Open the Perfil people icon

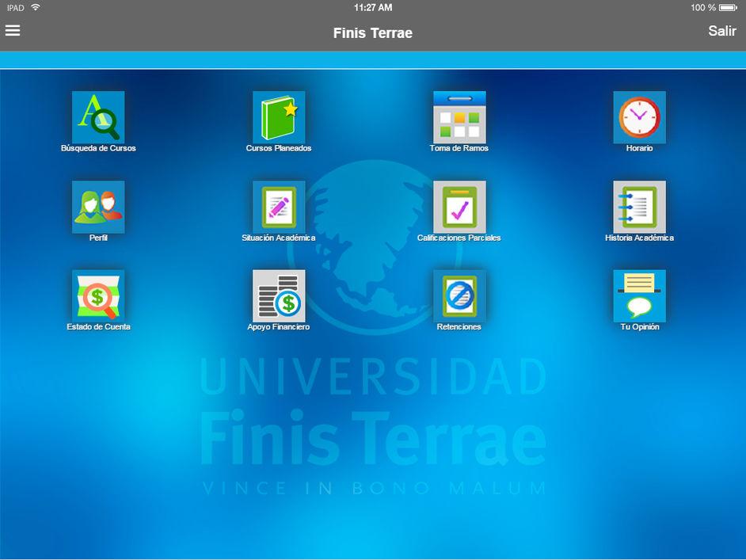click(x=98, y=207)
